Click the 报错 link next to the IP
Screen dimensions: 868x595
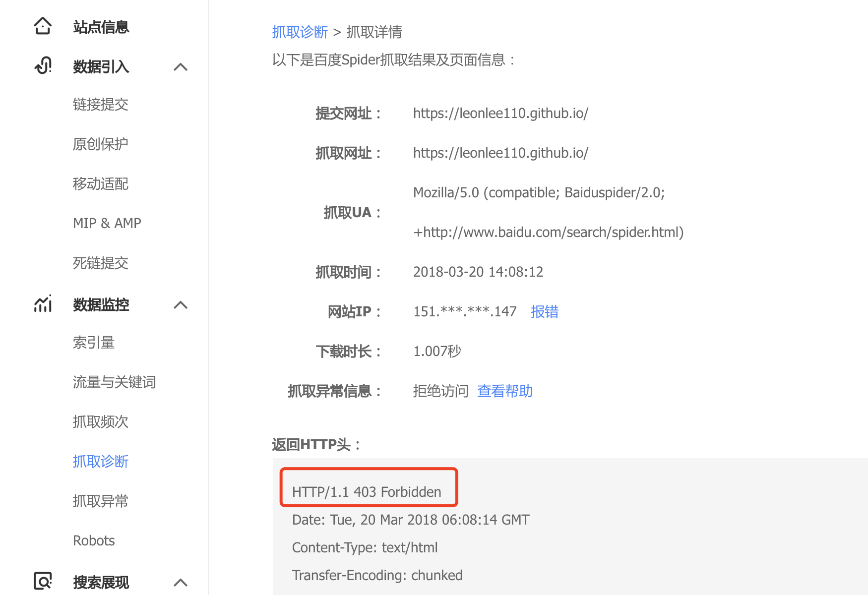[545, 311]
